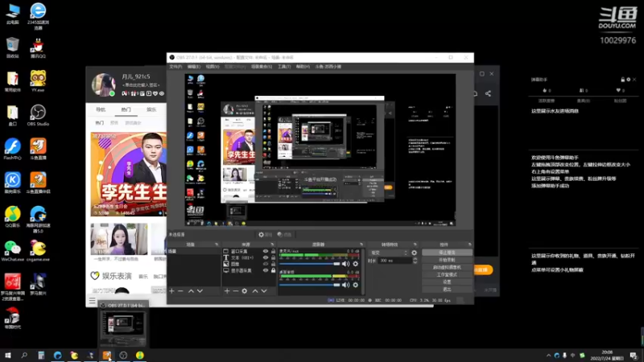This screenshot has height=362, width=644.
Task: Open the Tencent QQ desktop icon
Action: tap(38, 48)
